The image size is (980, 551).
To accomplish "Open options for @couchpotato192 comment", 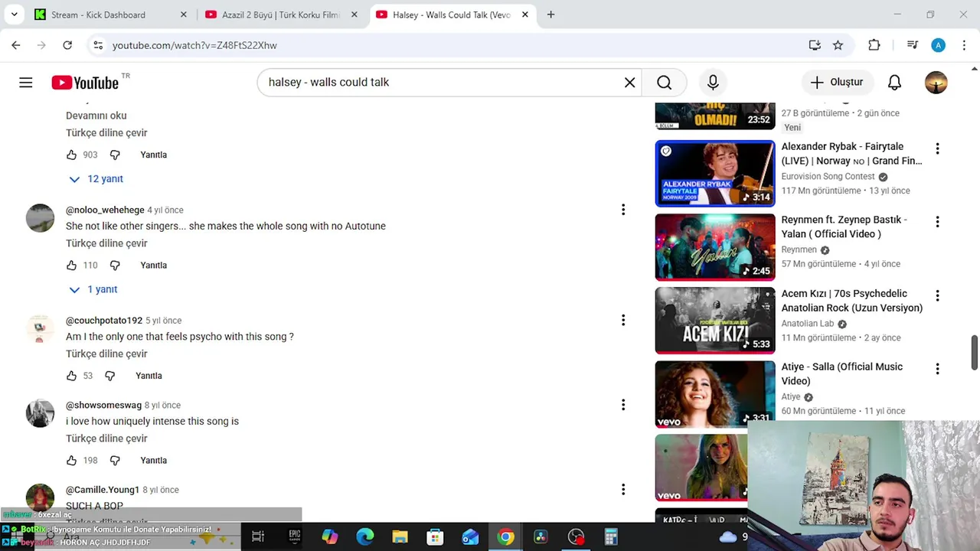I will tap(623, 320).
